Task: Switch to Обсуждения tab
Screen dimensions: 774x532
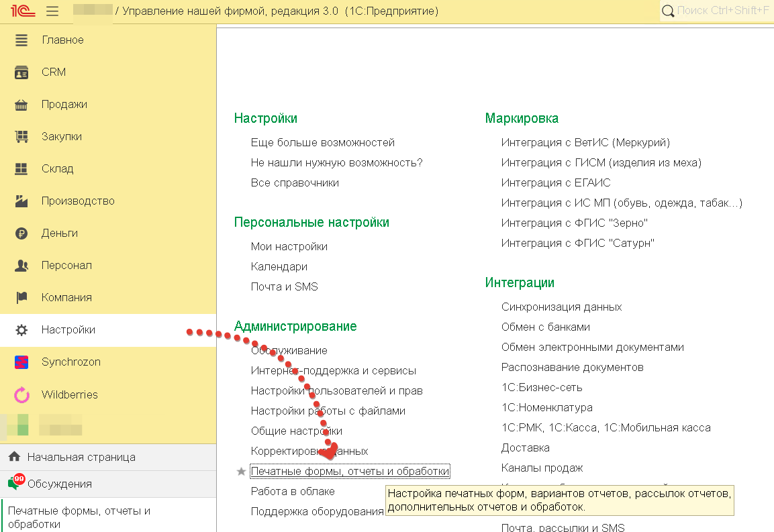Action: (108, 484)
